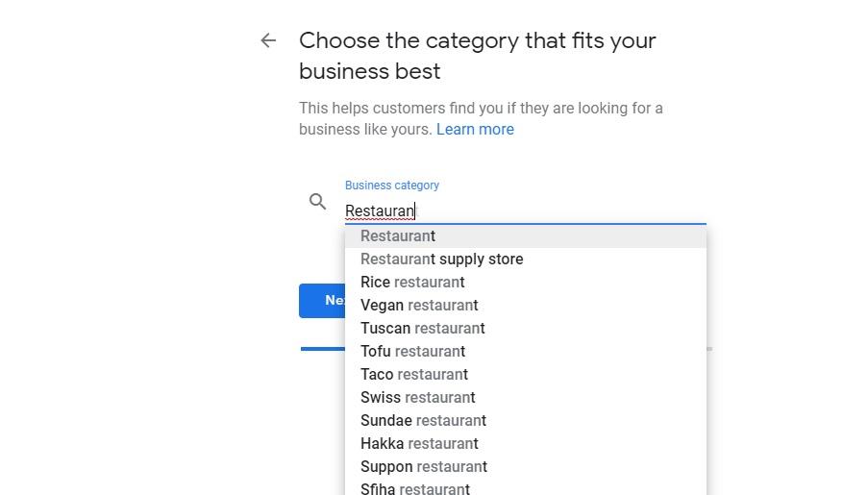Select Hakka restaurant category
Screen dimensions: 868x495
click(419, 444)
